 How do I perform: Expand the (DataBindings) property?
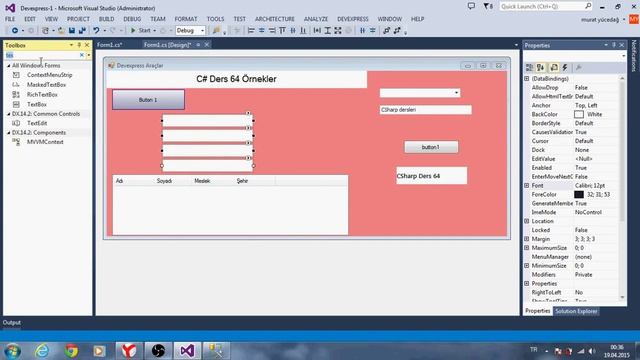(x=527, y=78)
